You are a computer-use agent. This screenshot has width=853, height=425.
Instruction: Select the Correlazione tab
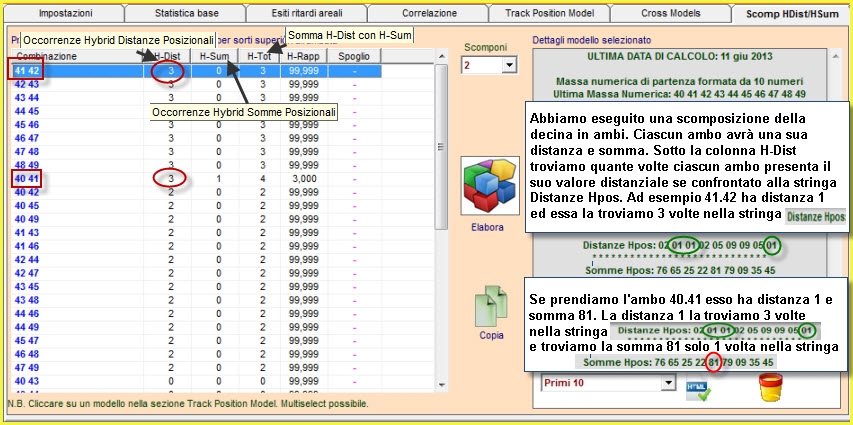point(429,13)
